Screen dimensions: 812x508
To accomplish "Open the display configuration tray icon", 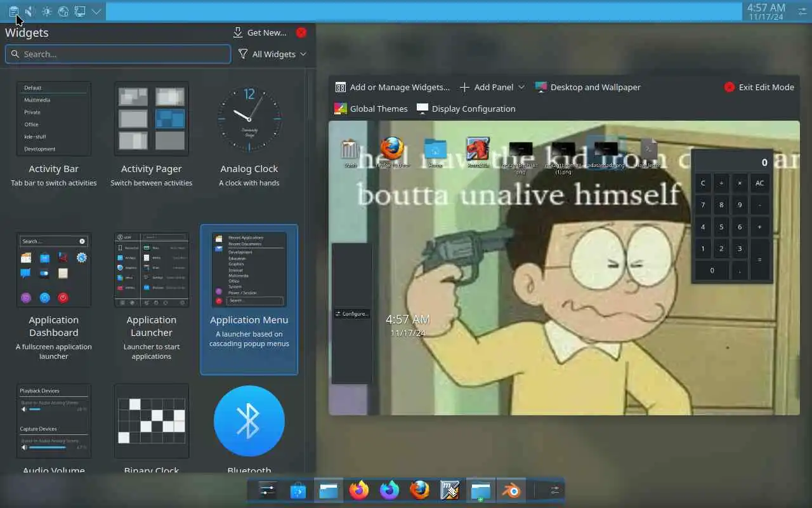I will (80, 11).
